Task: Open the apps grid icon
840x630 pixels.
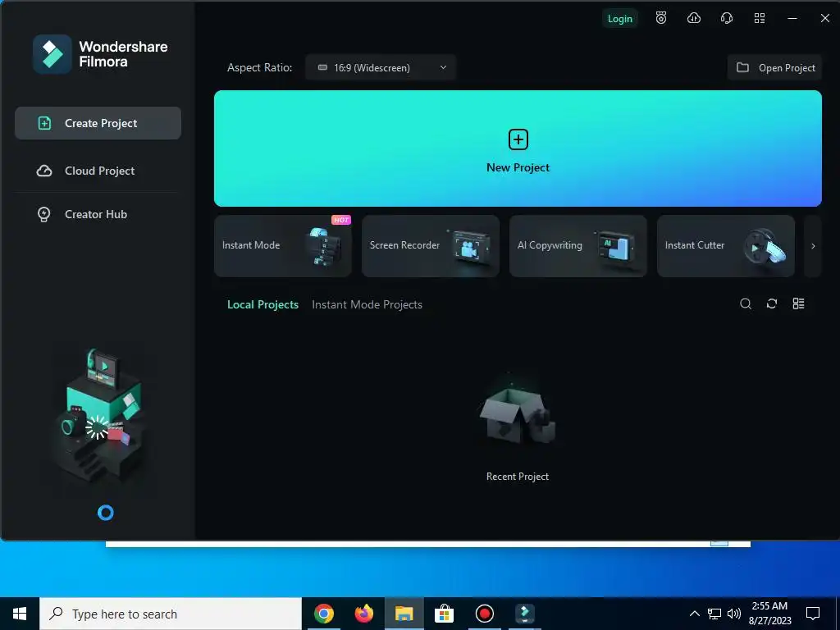Action: [760, 18]
